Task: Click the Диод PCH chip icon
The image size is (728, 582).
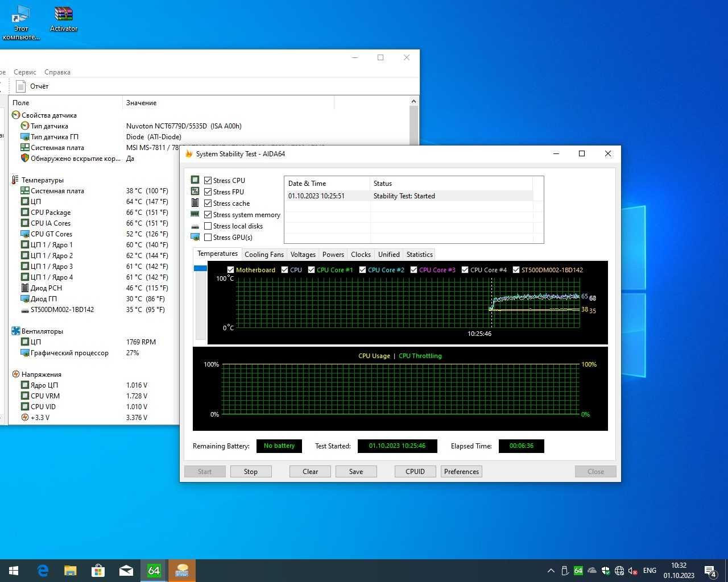Action: [25, 288]
